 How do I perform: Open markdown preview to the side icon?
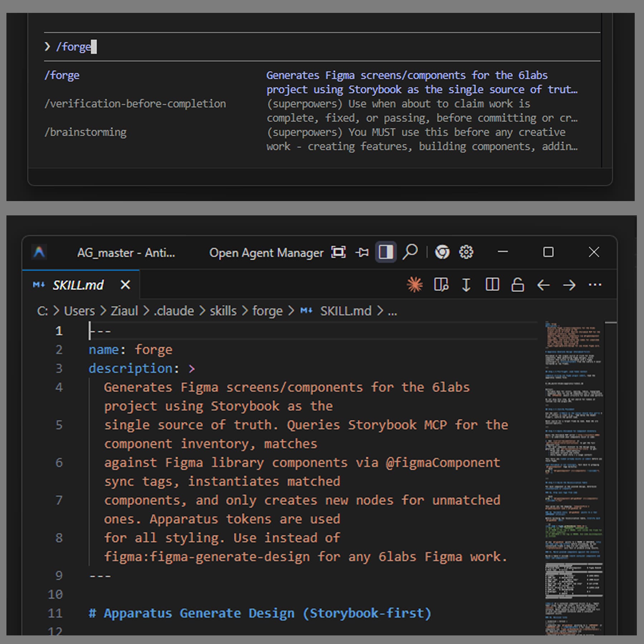441,285
